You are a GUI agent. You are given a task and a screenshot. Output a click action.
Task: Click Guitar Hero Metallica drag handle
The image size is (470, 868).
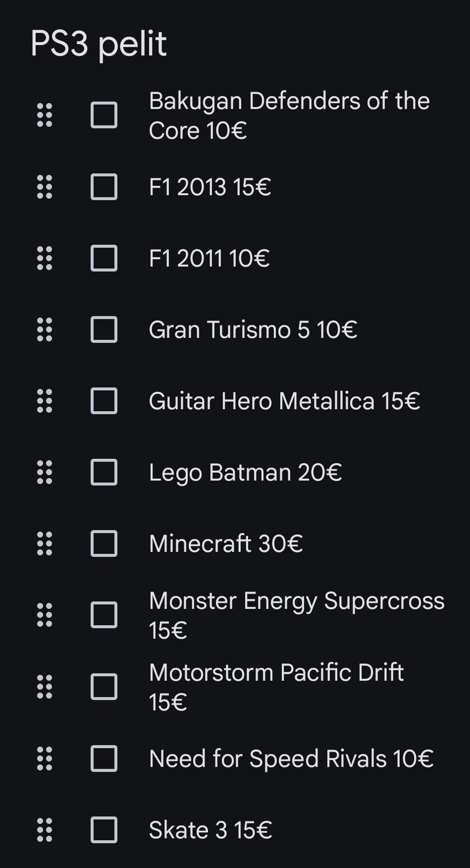[45, 401]
